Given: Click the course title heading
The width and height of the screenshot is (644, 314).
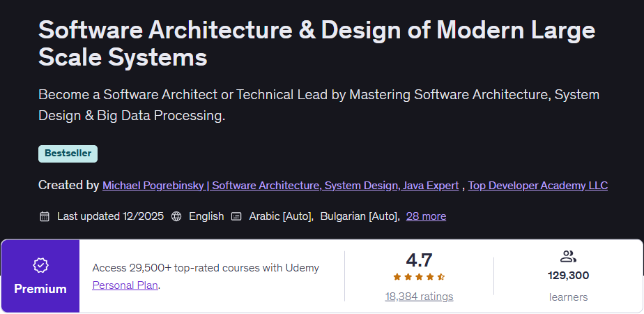Looking at the screenshot, I should [316, 43].
